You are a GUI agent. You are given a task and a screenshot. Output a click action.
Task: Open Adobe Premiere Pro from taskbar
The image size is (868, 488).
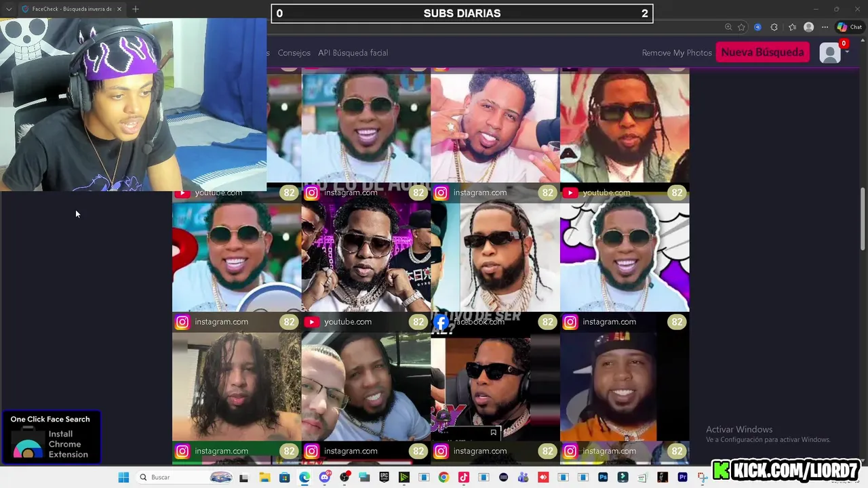(x=682, y=477)
